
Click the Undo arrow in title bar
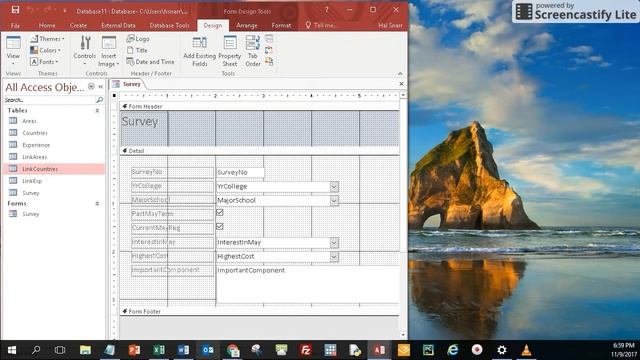30,10
